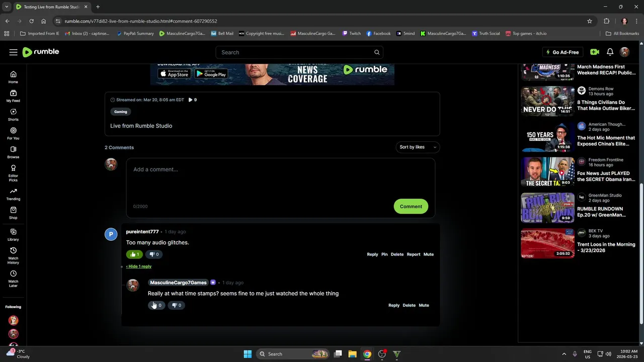Reply to pureintent777's comment
The image size is (644, 362).
click(372, 254)
